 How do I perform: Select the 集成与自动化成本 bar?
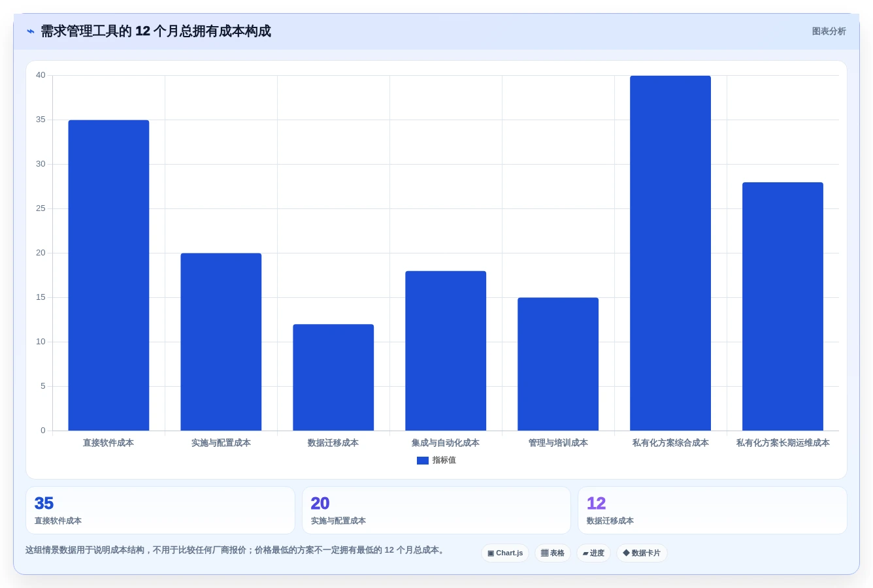point(446,351)
